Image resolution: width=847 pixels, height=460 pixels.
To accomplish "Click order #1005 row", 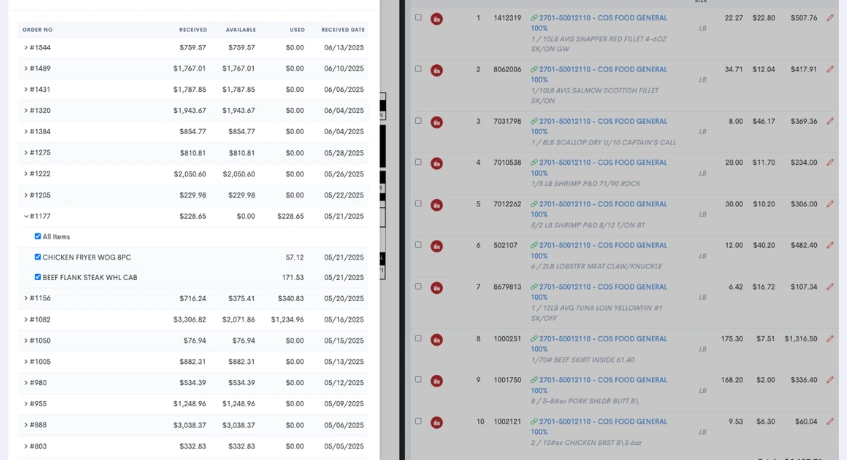I will (193, 362).
